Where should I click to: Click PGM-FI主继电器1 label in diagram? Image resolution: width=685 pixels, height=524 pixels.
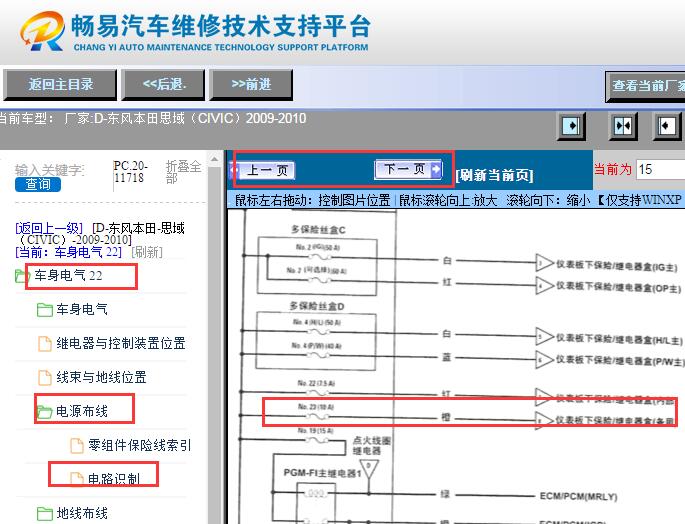point(322,473)
